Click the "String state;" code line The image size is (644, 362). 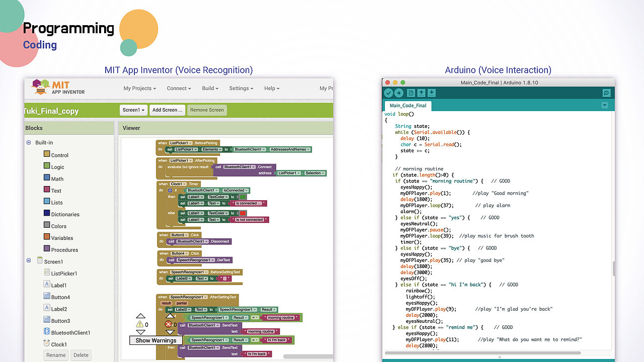[x=413, y=126]
